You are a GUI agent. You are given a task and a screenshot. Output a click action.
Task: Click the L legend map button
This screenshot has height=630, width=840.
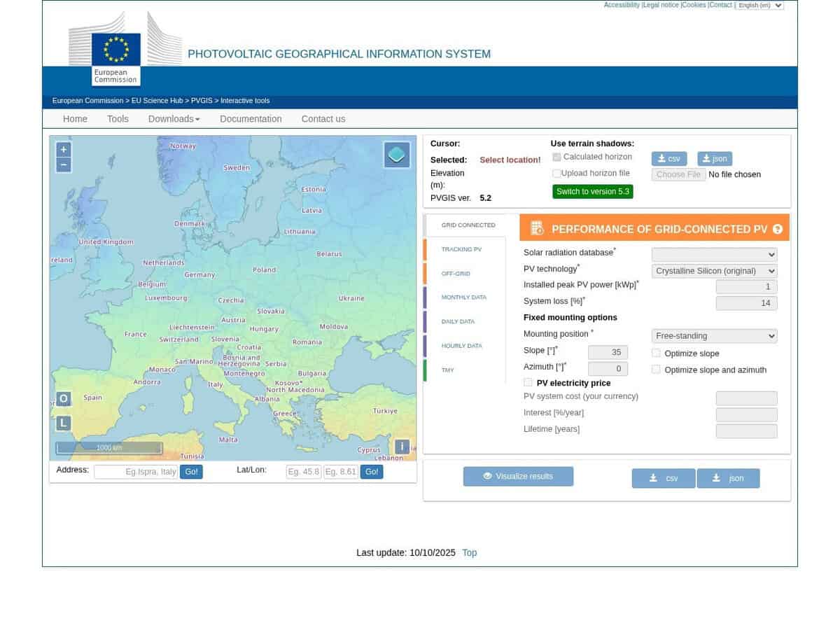pos(63,423)
